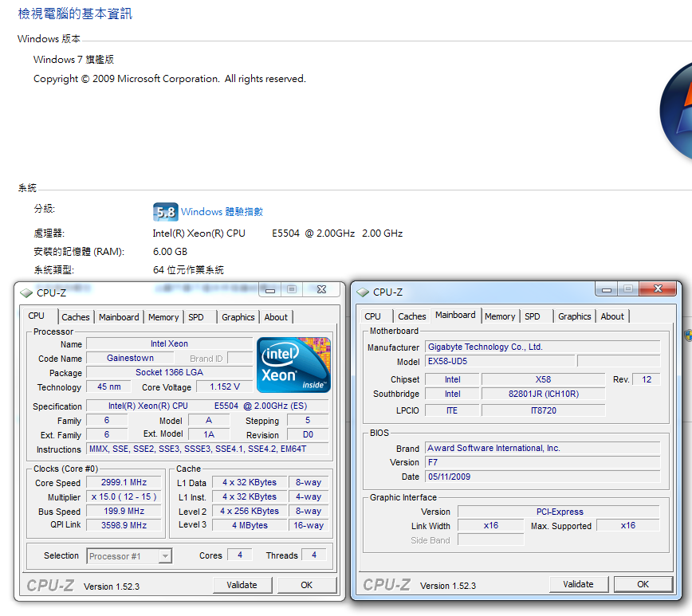
Task: Click Validate in left CPU-Z window
Action: (x=242, y=585)
